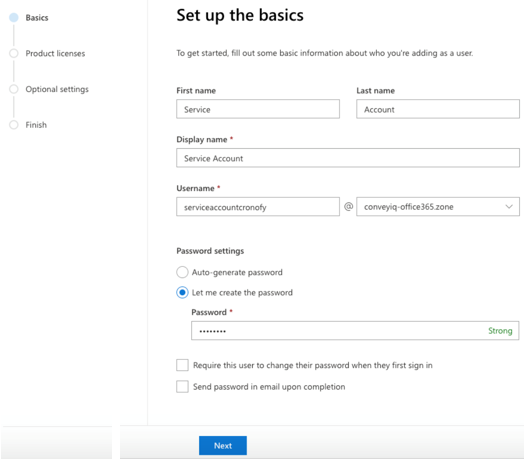Viewport: 529px width, 459px height.
Task: Click the Basics step circle indicator
Action: [x=14, y=18]
